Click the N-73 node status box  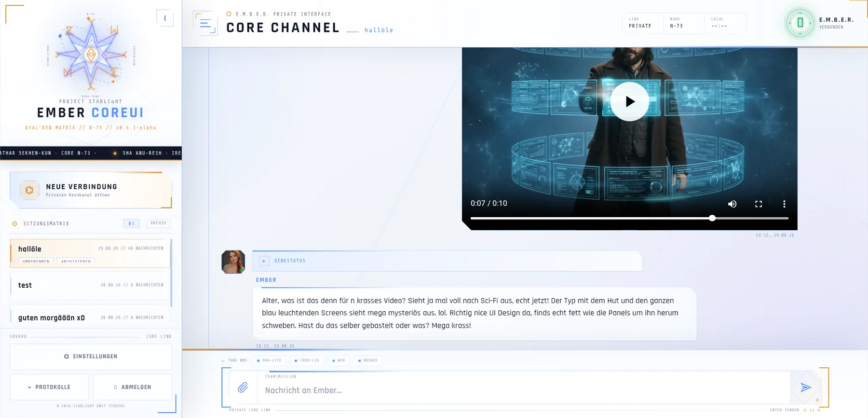tap(684, 23)
